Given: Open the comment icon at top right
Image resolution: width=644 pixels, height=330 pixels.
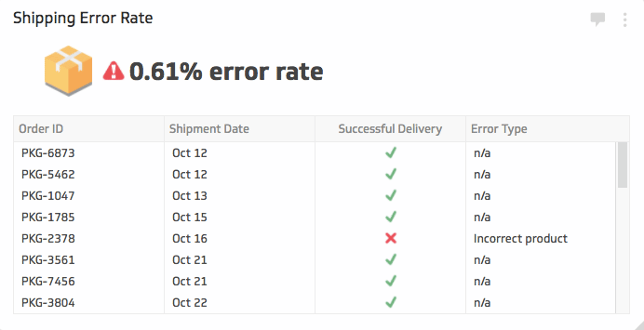Looking at the screenshot, I should click(x=598, y=19).
